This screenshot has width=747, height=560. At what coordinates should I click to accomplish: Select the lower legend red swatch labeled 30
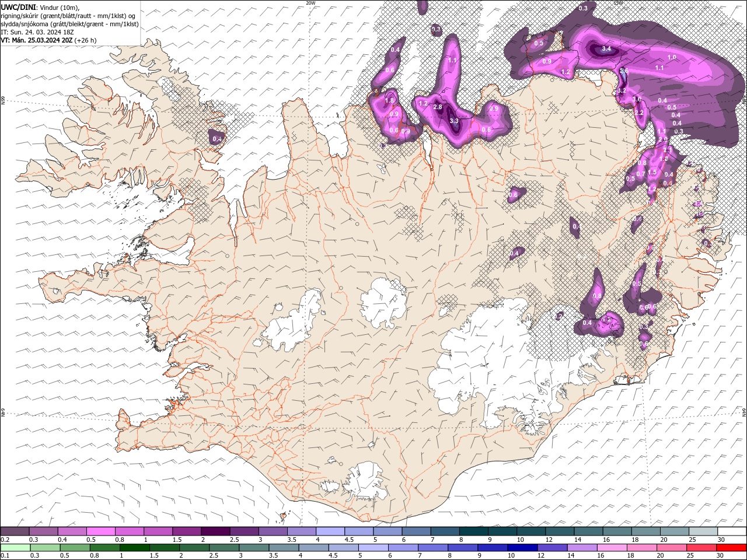(731, 548)
